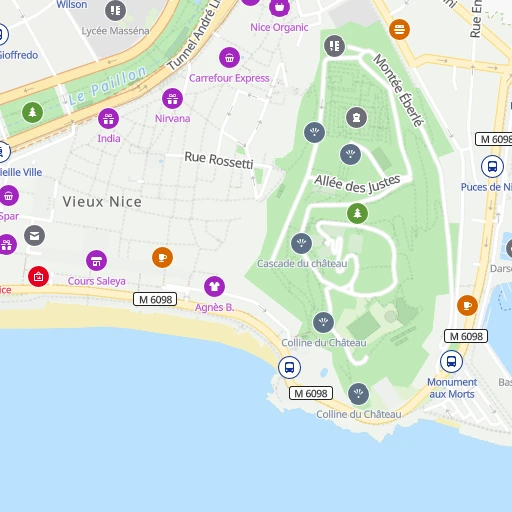Click the green park tree icon near Allée des Justes

357,213
